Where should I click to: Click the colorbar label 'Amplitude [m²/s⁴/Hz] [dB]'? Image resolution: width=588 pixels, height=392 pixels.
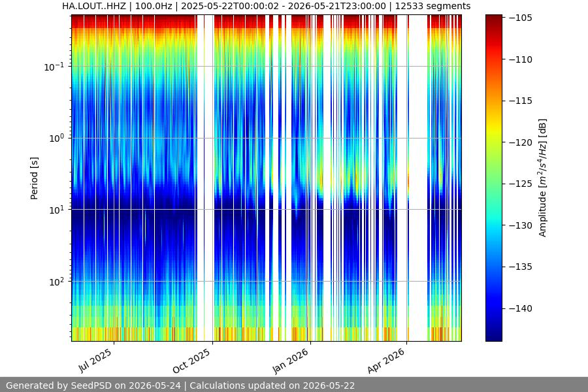[543, 178]
